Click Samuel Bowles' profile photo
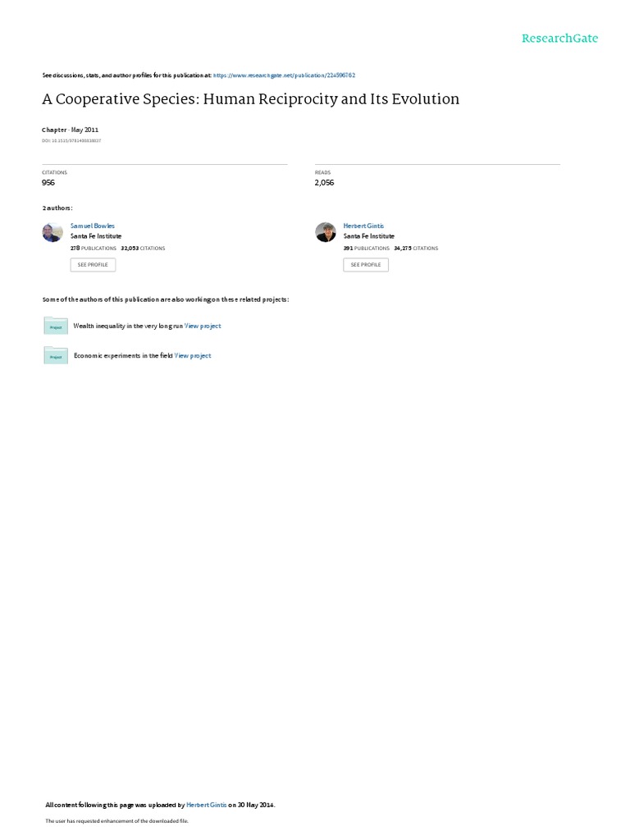The height and width of the screenshot is (840, 630). click(x=52, y=232)
